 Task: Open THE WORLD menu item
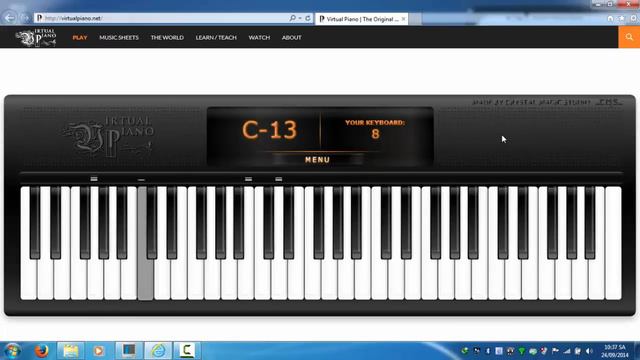tap(167, 38)
